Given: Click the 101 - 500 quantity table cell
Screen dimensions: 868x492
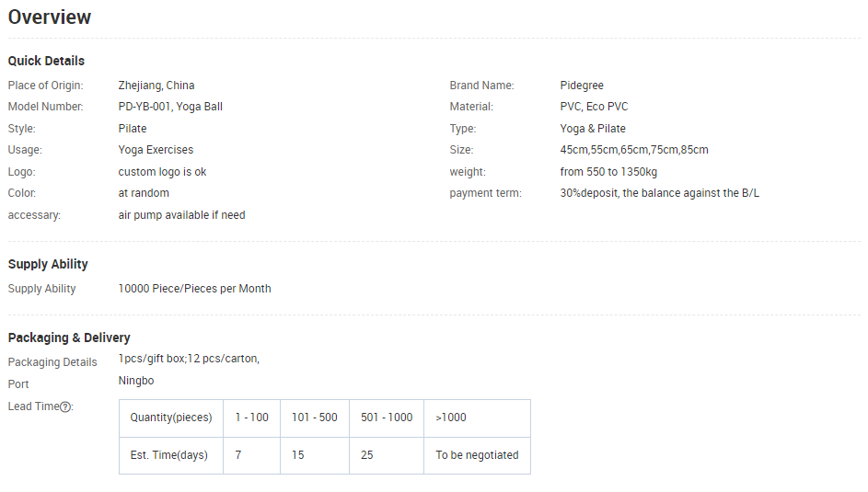Looking at the screenshot, I should click(x=314, y=418).
